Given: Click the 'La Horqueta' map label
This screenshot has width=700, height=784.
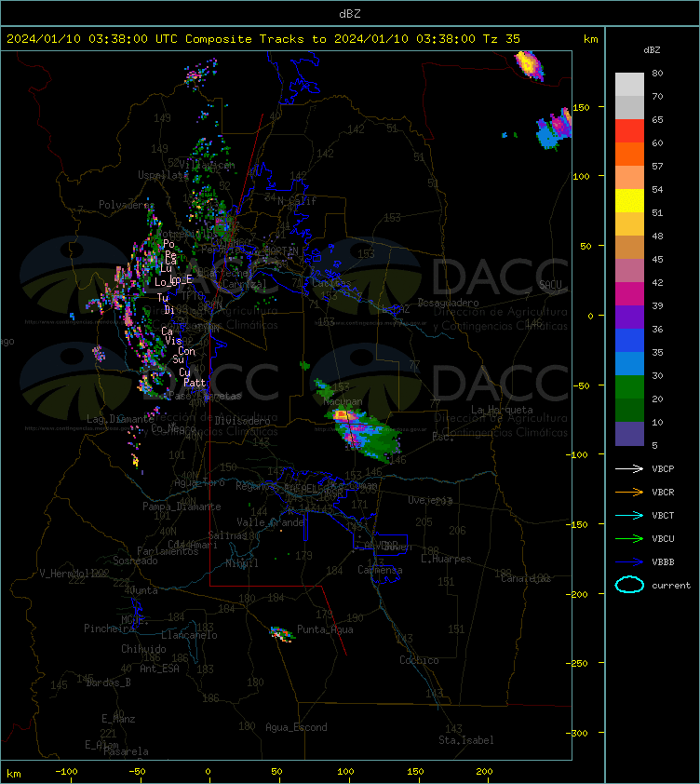Looking at the screenshot, I should click(502, 410).
